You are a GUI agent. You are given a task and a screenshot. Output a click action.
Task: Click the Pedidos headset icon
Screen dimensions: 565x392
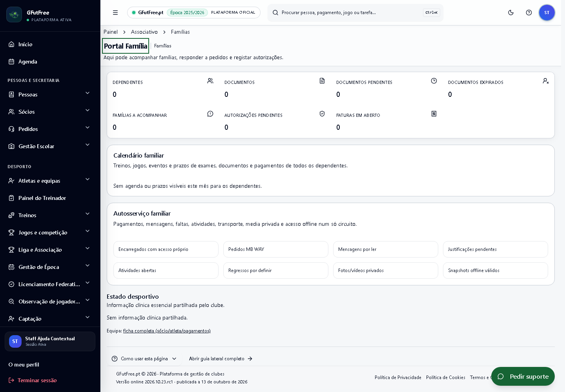point(11,129)
